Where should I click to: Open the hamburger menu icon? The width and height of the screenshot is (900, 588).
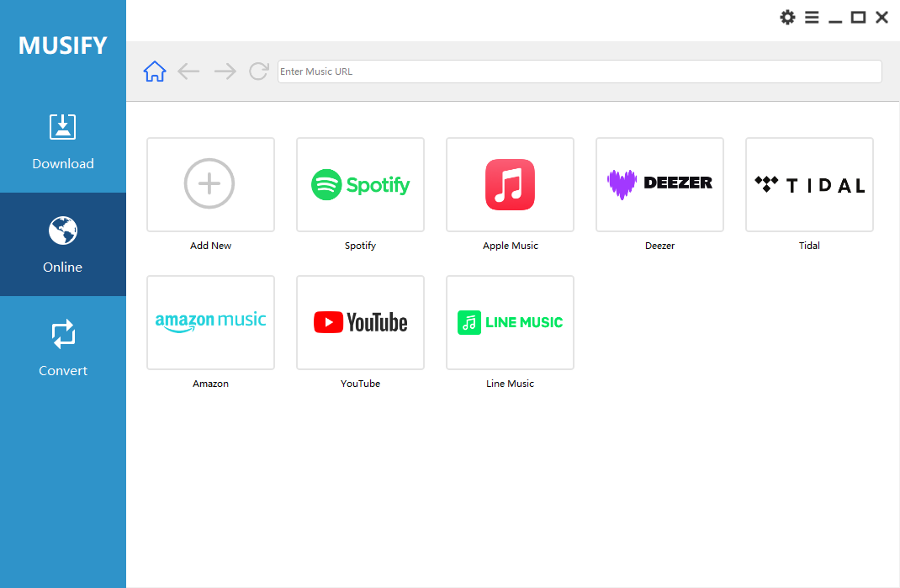812,17
